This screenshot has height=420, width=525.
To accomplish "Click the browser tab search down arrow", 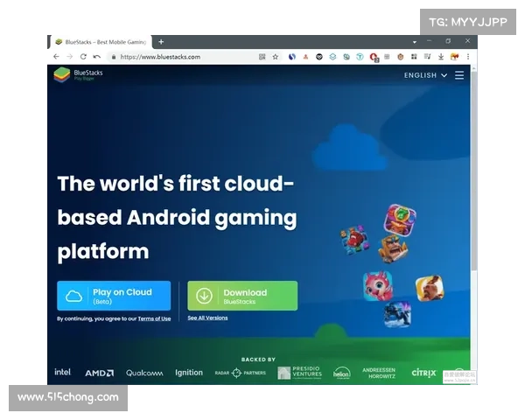I will coord(415,42).
